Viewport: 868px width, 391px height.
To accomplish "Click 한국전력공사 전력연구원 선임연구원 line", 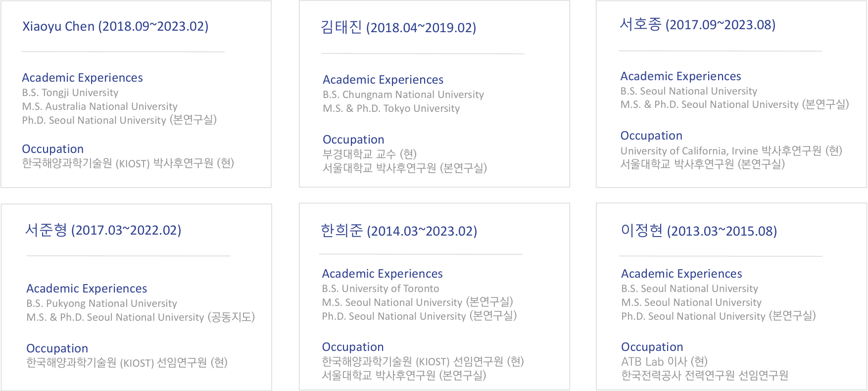I will tap(705, 376).
